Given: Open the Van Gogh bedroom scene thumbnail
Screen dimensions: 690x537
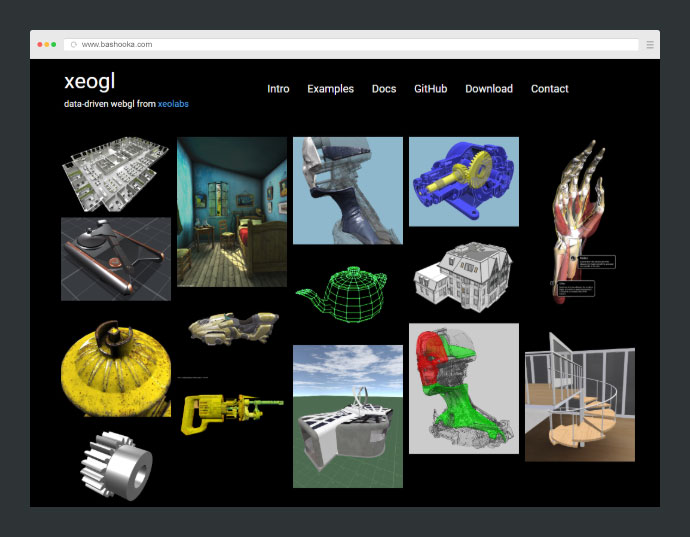Looking at the screenshot, I should coord(231,212).
